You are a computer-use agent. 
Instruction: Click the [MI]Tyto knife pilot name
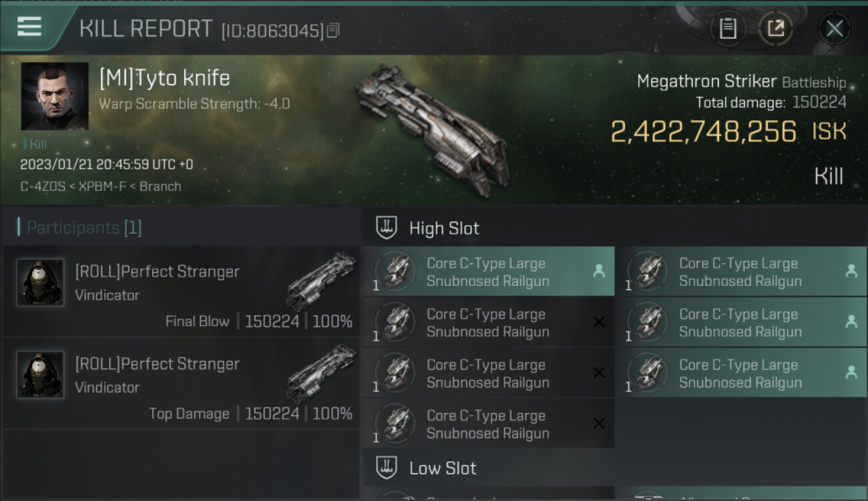pyautogui.click(x=164, y=78)
